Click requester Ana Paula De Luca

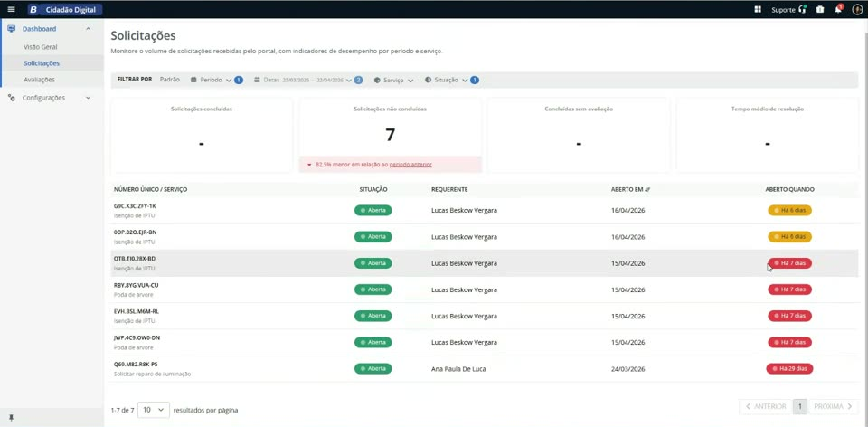(458, 369)
